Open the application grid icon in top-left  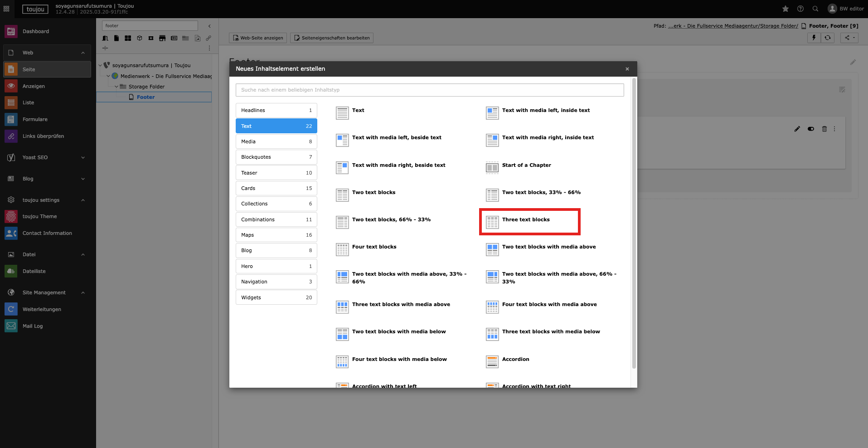(6, 9)
